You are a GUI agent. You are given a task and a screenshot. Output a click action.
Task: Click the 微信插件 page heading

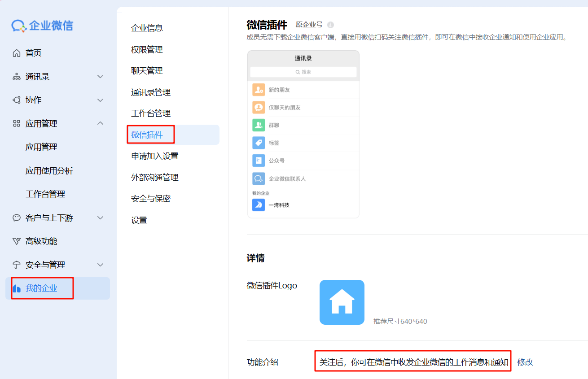tap(267, 25)
